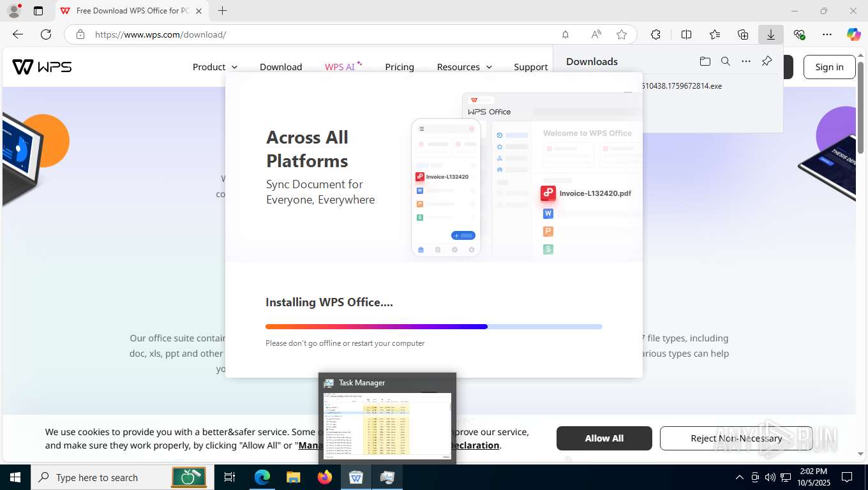This screenshot has width=868, height=490.
Task: Open the tab actions menu icon
Action: (38, 11)
